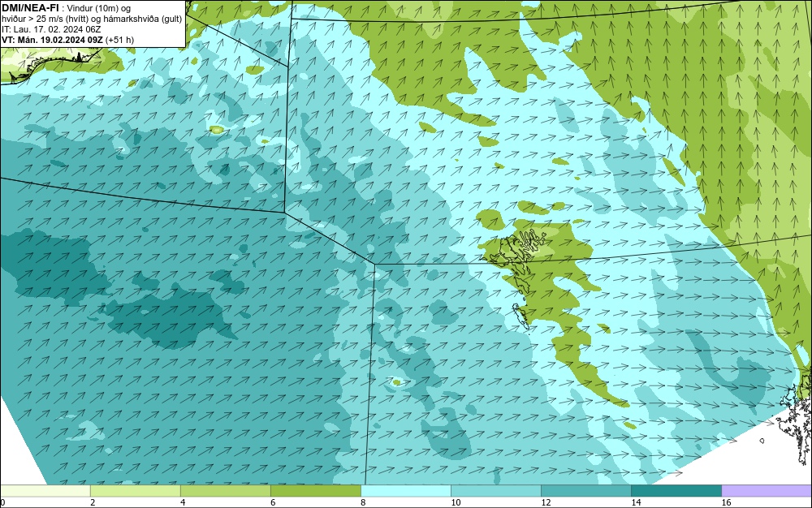Click the legend scale label 6
Image resolution: width=812 pixels, height=508 pixels.
click(x=273, y=502)
